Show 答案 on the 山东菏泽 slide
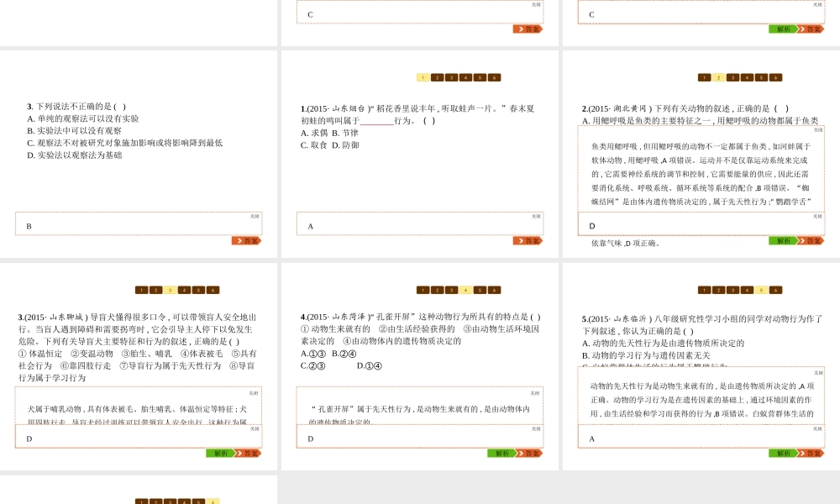Viewport: 840px width, 504px height. tap(529, 454)
